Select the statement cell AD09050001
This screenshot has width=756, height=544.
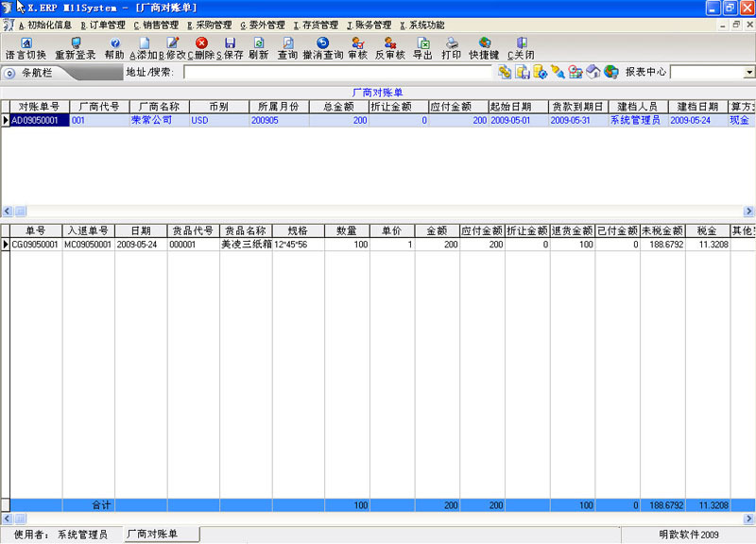pos(40,120)
